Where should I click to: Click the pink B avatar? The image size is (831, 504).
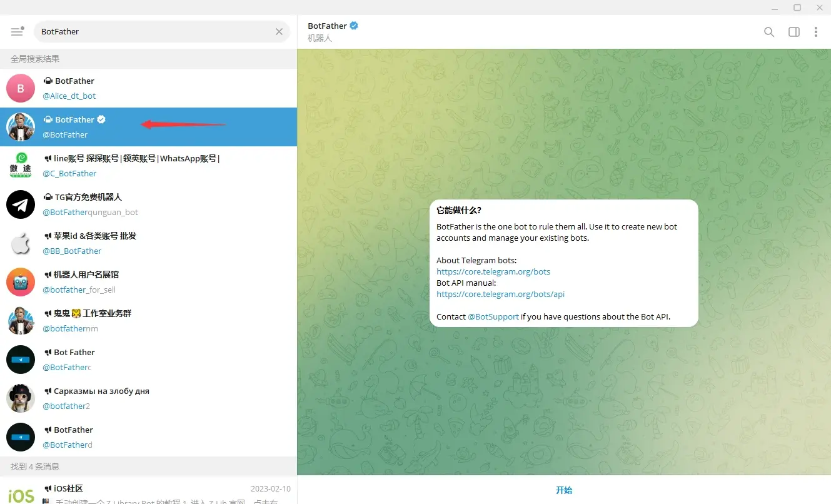[21, 88]
